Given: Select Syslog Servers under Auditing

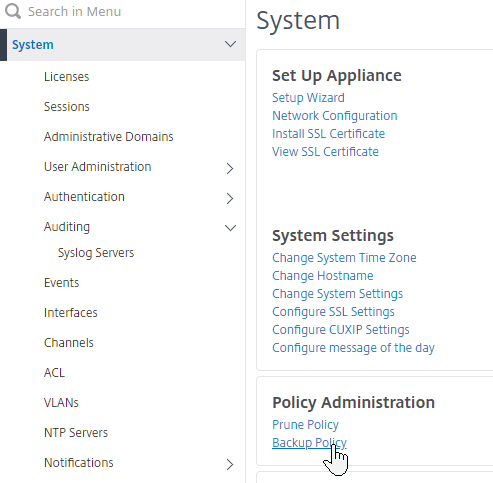Looking at the screenshot, I should point(96,253).
